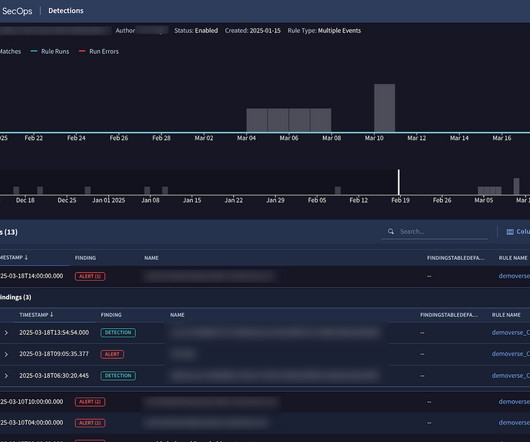Click the Created: 2025-01-15 text
This screenshot has width=530, height=442.
coord(252,30)
